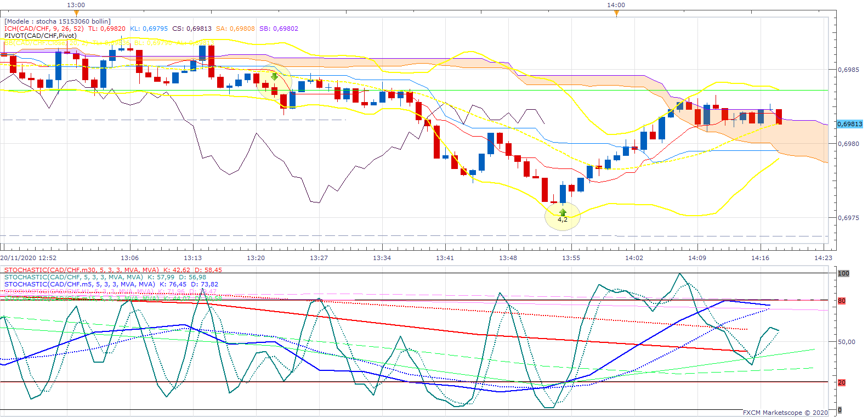Click the green down-arrow sell signal

pyautogui.click(x=274, y=76)
